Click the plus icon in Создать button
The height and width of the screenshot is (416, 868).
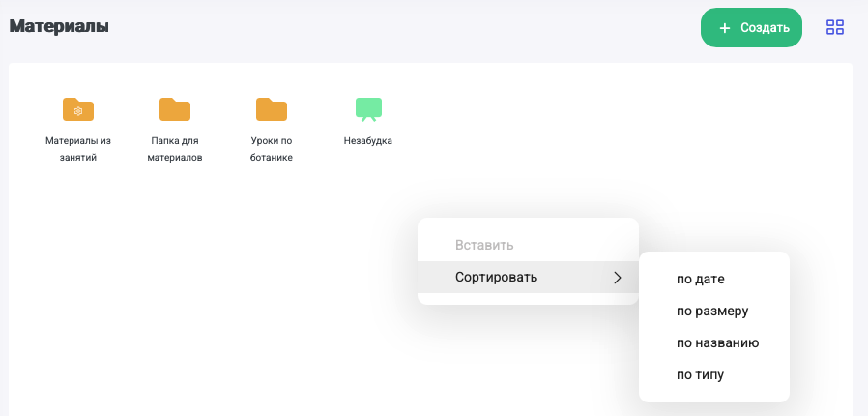tap(725, 28)
